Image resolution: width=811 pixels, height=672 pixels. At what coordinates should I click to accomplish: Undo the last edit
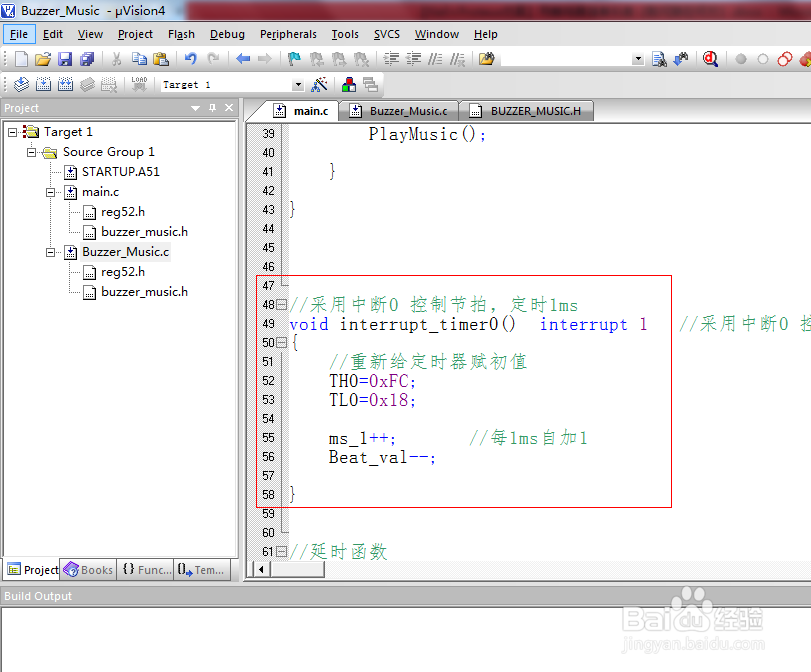191,59
